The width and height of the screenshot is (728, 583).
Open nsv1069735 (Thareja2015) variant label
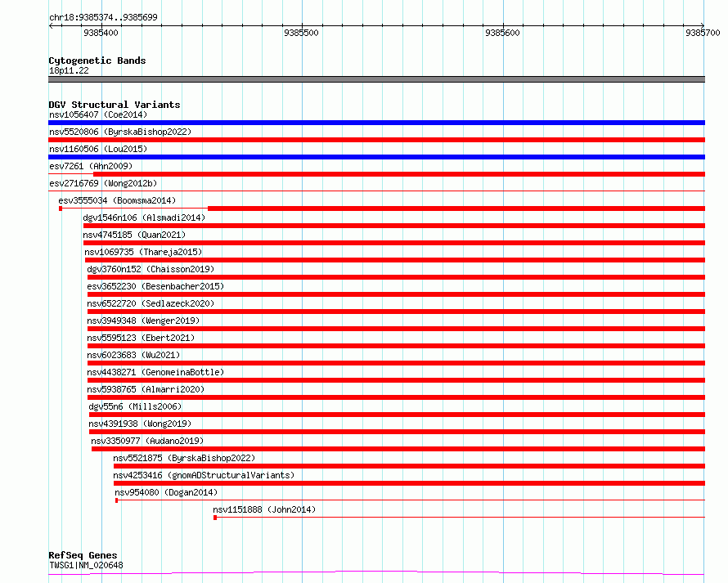143,252
